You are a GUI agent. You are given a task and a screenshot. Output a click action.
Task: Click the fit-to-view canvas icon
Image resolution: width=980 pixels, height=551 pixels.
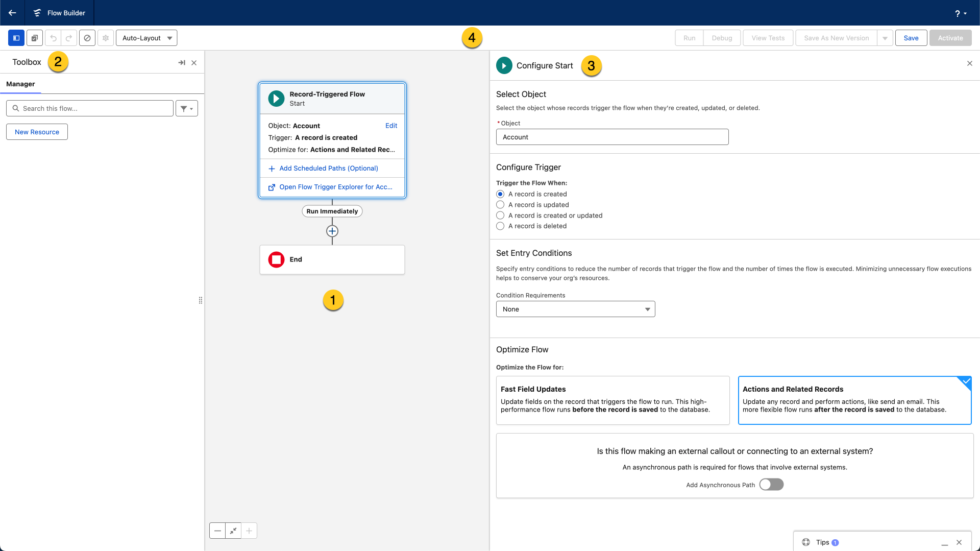point(233,531)
